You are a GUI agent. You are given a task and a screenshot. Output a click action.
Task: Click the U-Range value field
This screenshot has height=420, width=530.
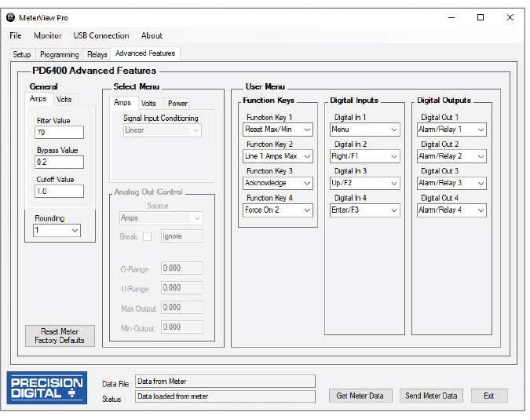tap(182, 287)
